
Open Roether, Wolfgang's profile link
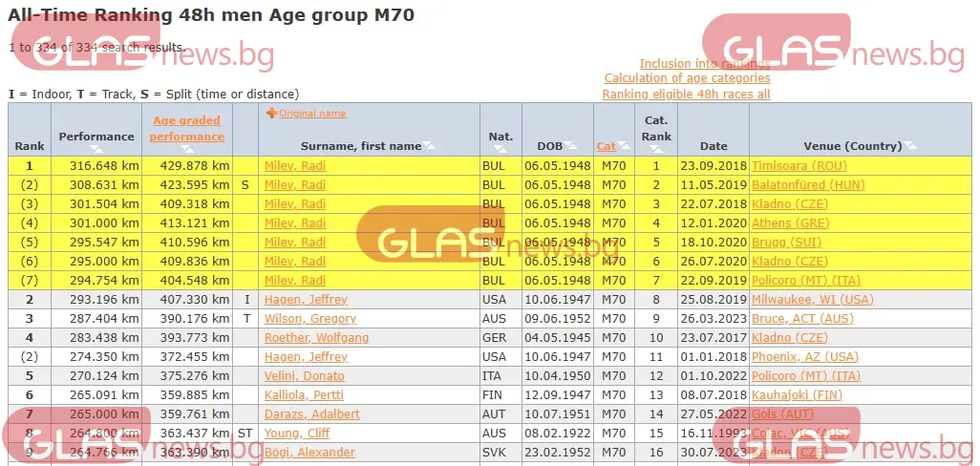pos(316,338)
